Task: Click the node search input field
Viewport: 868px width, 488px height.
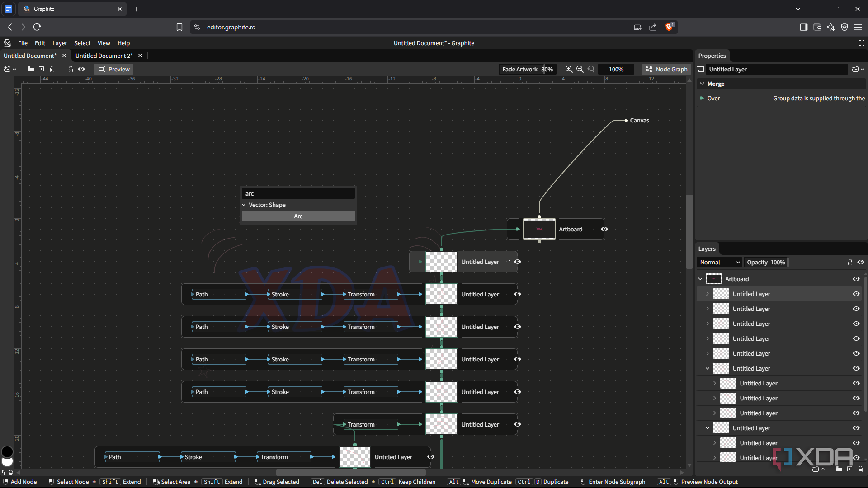Action: coord(298,193)
